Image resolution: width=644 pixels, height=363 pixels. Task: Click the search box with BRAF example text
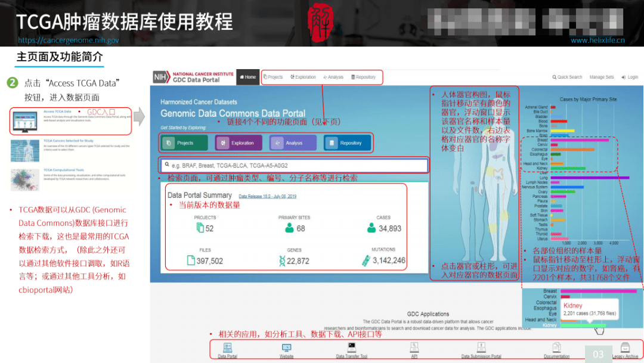click(x=294, y=165)
